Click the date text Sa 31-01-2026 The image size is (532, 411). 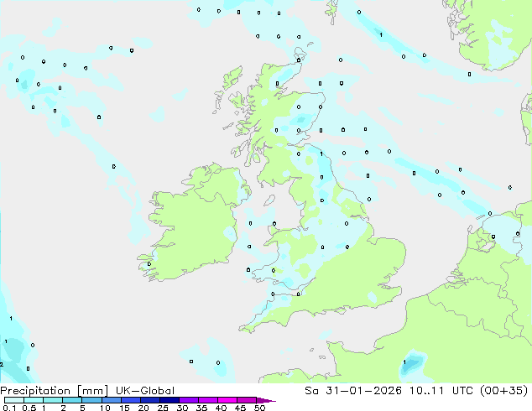click(353, 391)
